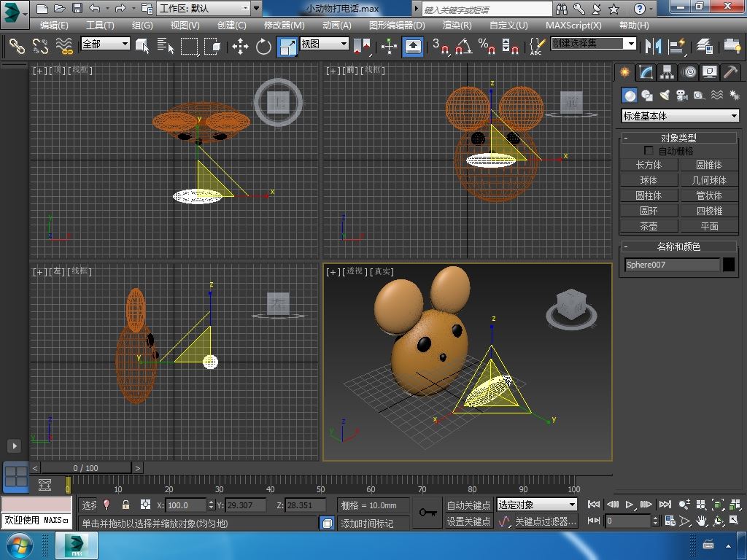Open Select by Name list tool
Image resolution: width=747 pixels, height=560 pixels.
(x=166, y=46)
